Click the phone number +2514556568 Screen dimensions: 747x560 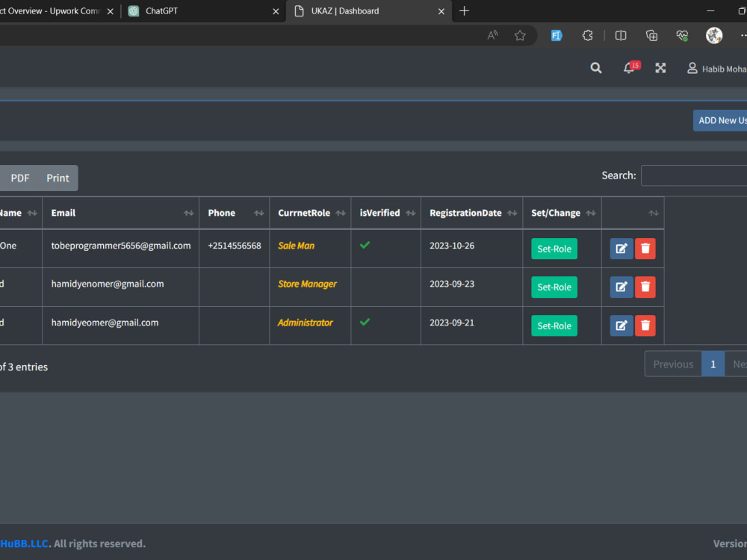pos(235,246)
